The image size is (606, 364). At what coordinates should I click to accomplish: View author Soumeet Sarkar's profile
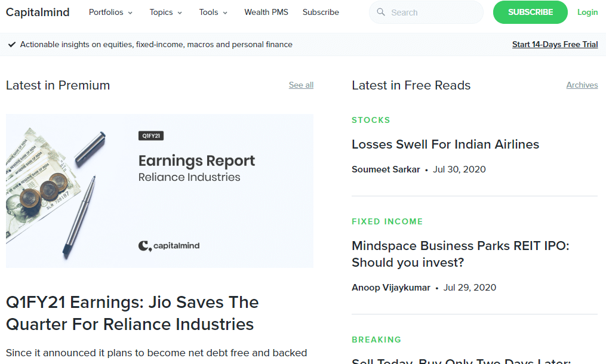click(x=386, y=169)
